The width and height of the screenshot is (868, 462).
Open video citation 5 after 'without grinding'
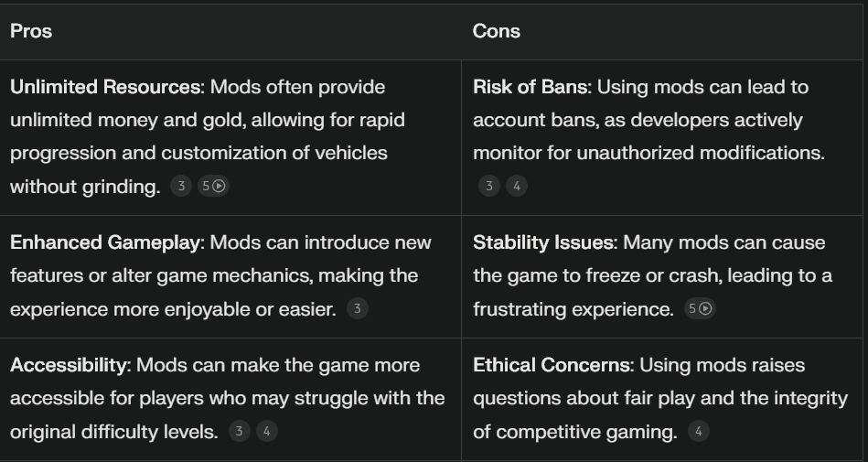pyautogui.click(x=213, y=186)
